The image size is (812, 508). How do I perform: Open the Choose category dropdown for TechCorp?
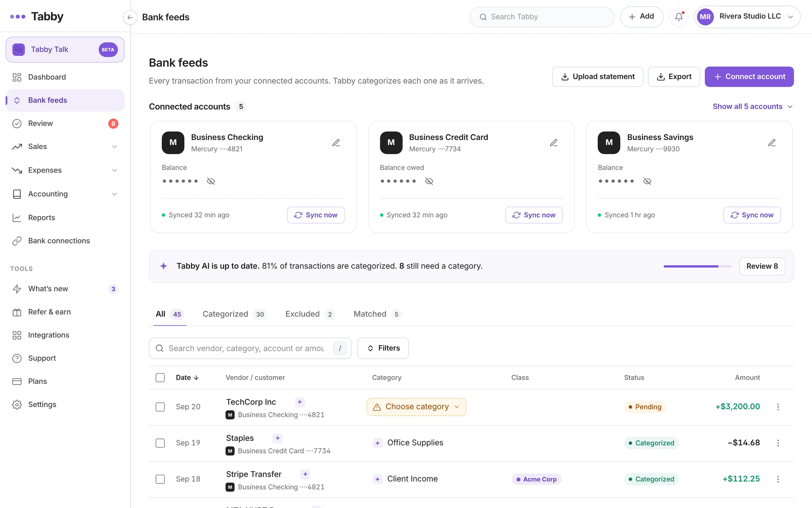[416, 407]
